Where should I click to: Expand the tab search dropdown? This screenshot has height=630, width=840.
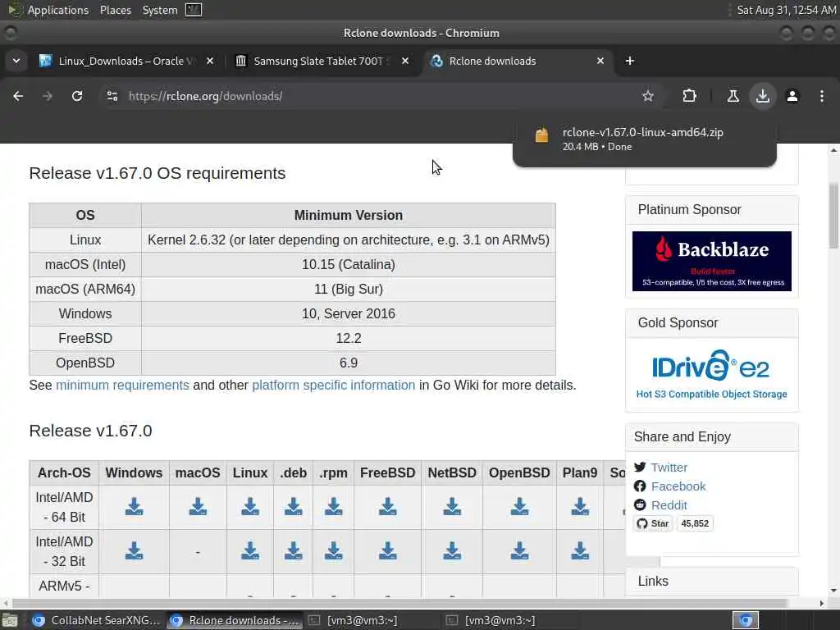pyautogui.click(x=16, y=61)
